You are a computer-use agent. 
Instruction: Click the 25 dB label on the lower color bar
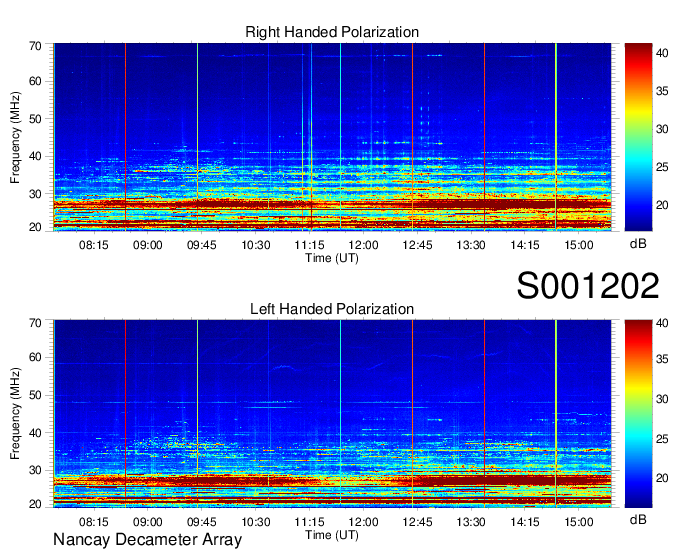tap(662, 439)
